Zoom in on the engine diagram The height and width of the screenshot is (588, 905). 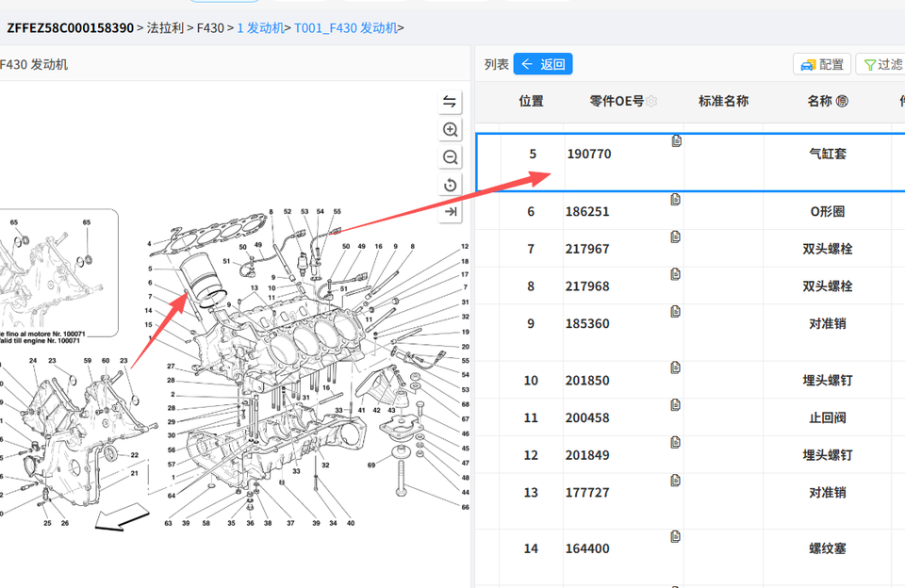[450, 129]
